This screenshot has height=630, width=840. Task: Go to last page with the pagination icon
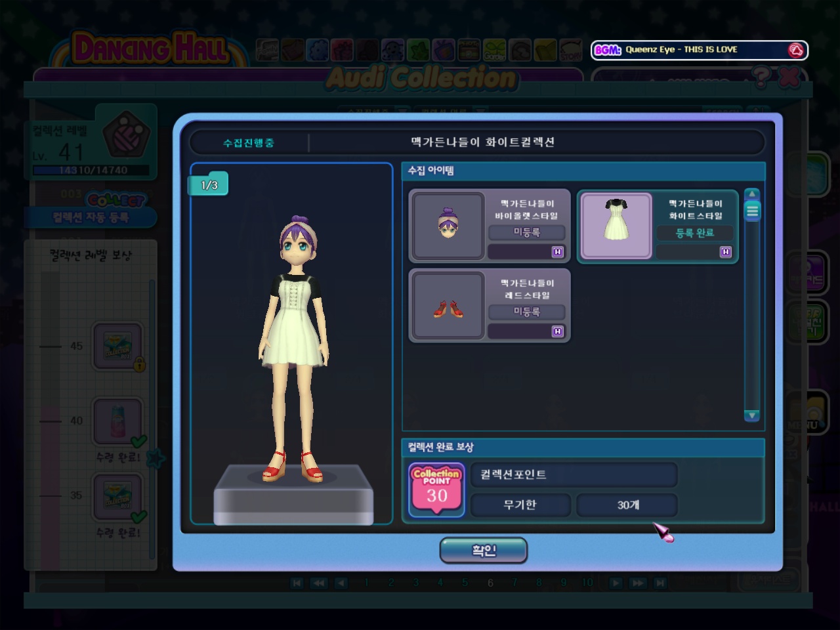(660, 583)
